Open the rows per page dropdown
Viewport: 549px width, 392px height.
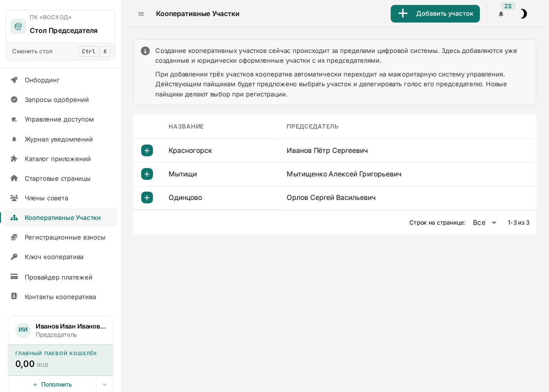click(485, 223)
